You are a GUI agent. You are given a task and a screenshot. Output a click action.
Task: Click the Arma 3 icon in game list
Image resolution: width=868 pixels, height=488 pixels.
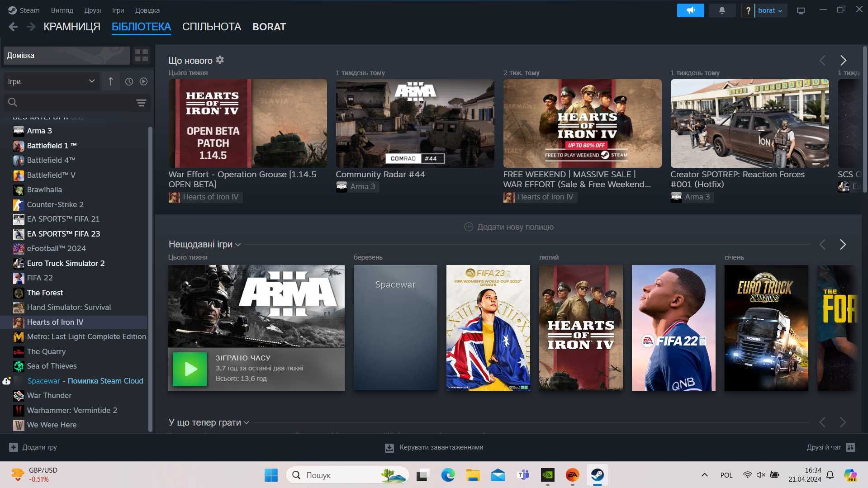point(19,131)
